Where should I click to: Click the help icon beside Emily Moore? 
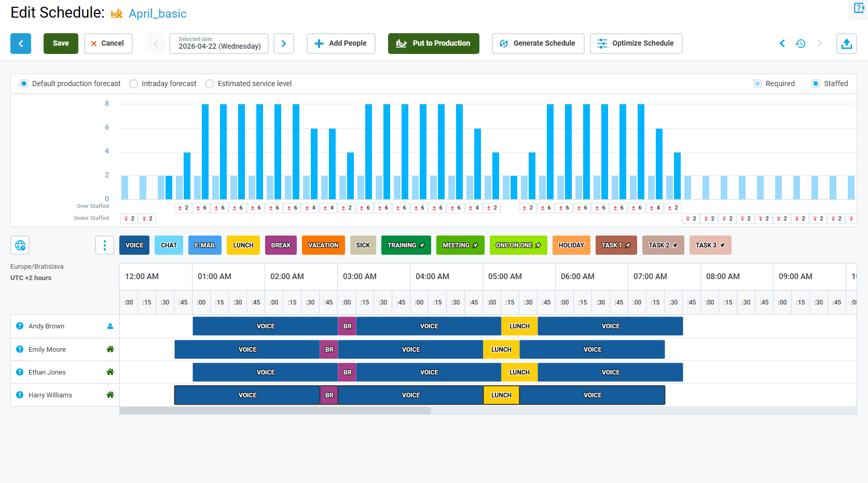coord(20,349)
